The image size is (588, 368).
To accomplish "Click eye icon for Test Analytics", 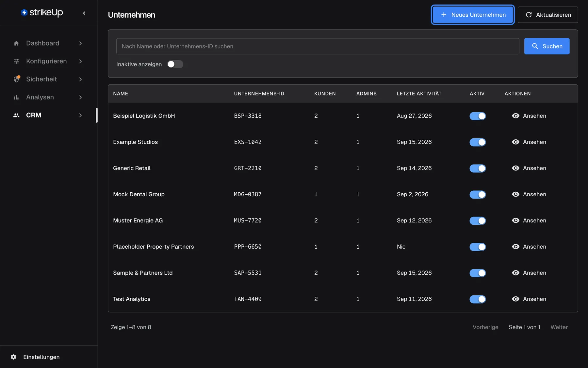I will click(515, 299).
